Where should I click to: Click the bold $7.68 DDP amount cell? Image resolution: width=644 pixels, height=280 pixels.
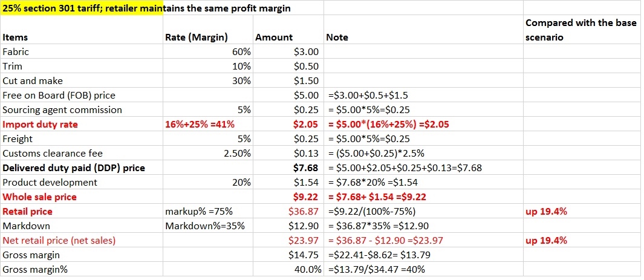306,168
